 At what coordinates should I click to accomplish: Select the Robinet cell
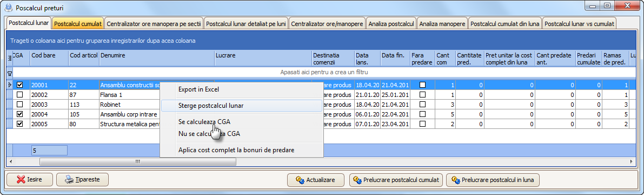pos(130,105)
